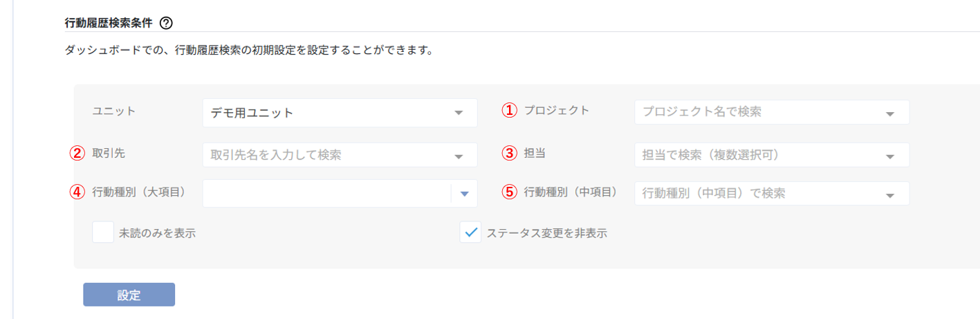Click the 行動種別（中項目）で検索 field

754,194
